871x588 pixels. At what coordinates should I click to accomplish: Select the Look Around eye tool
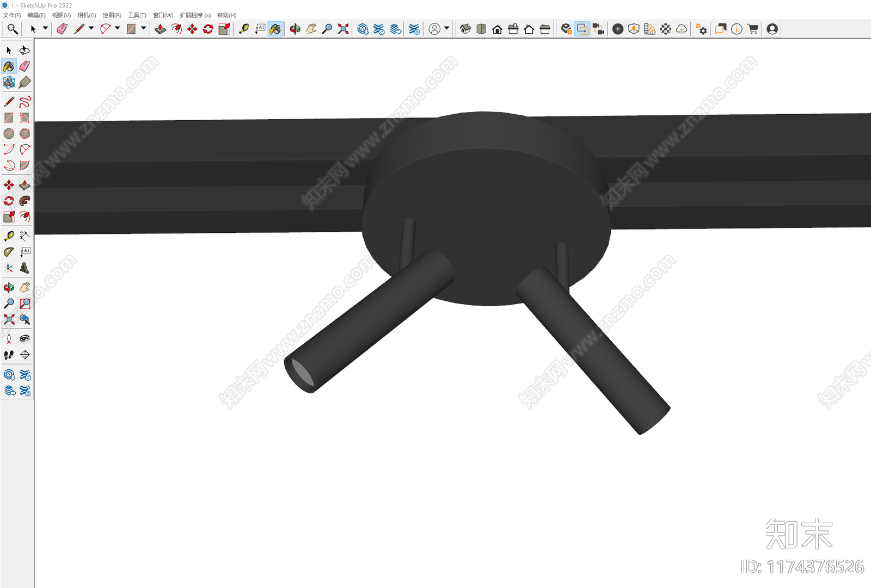coord(24,339)
